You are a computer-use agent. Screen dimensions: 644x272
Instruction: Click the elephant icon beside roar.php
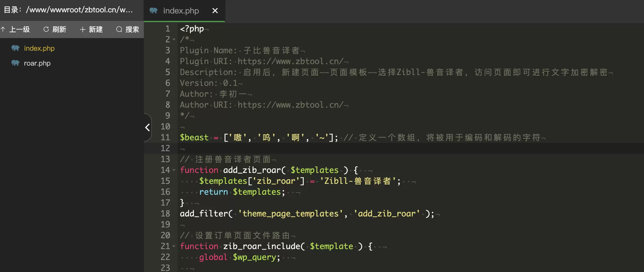(15, 63)
